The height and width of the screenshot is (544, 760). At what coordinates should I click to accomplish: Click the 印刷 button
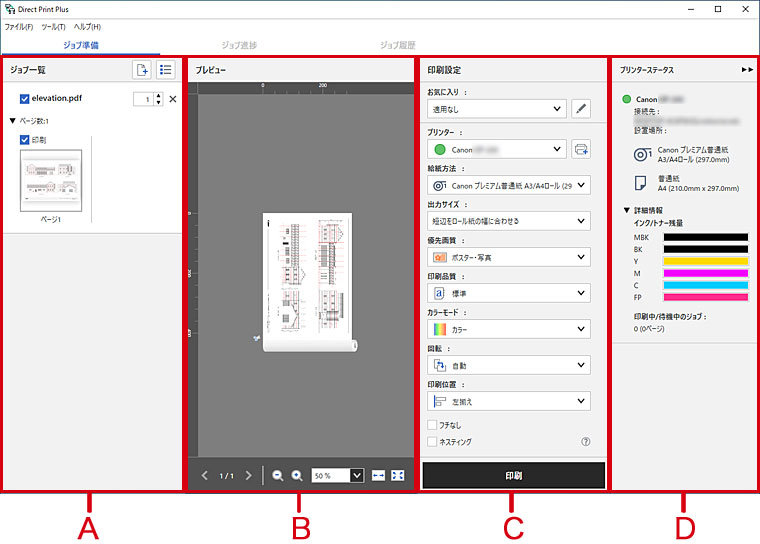click(513, 475)
